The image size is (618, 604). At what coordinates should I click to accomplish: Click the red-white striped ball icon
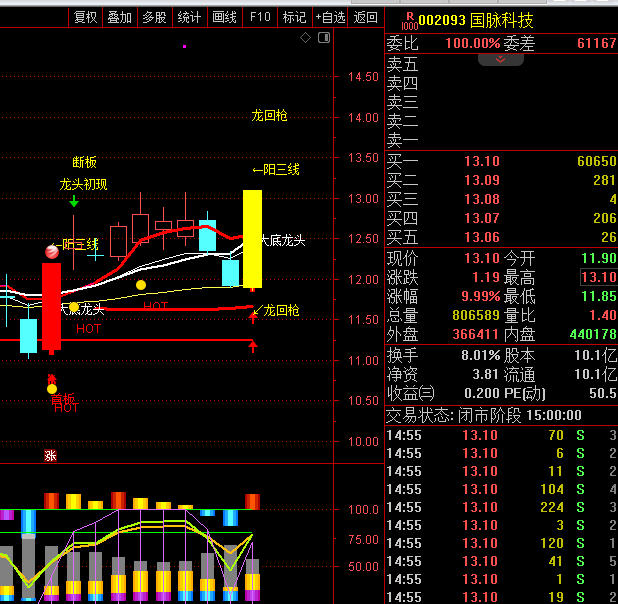pos(52,252)
